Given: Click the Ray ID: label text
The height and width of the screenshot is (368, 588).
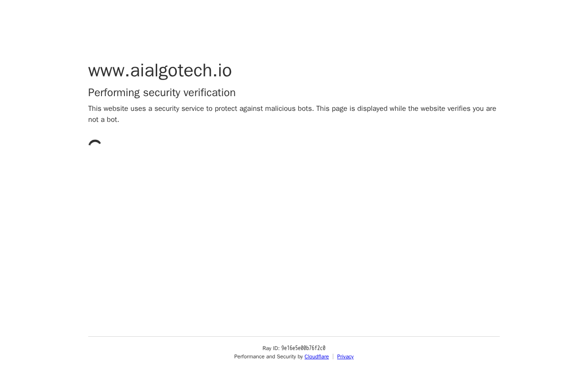Looking at the screenshot, I should [x=271, y=348].
